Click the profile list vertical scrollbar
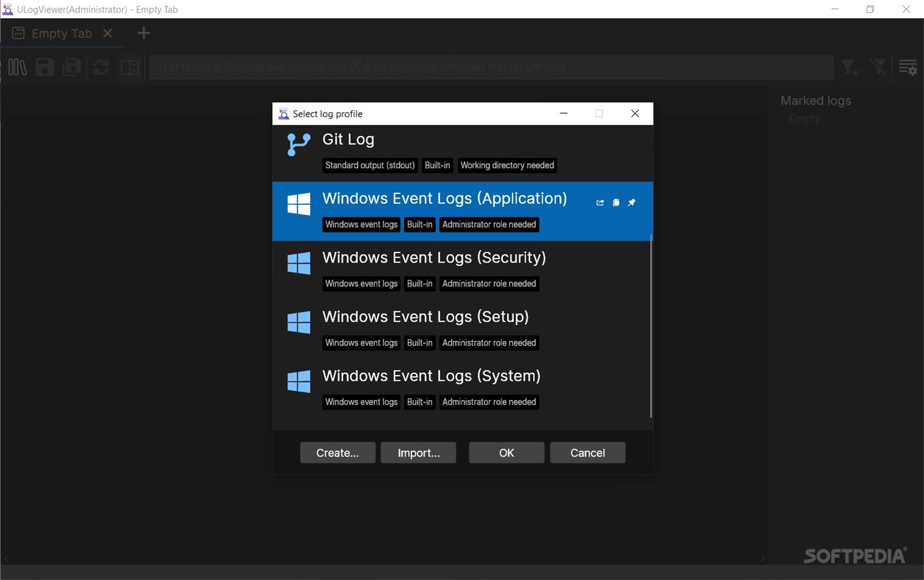924x580 pixels. [x=651, y=325]
